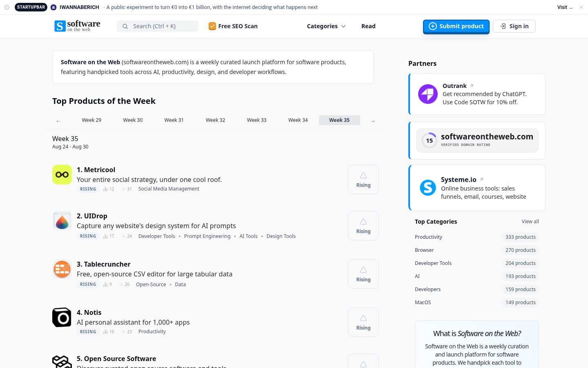Open the Free SEO Scan link
588x368 pixels.
[x=233, y=26]
